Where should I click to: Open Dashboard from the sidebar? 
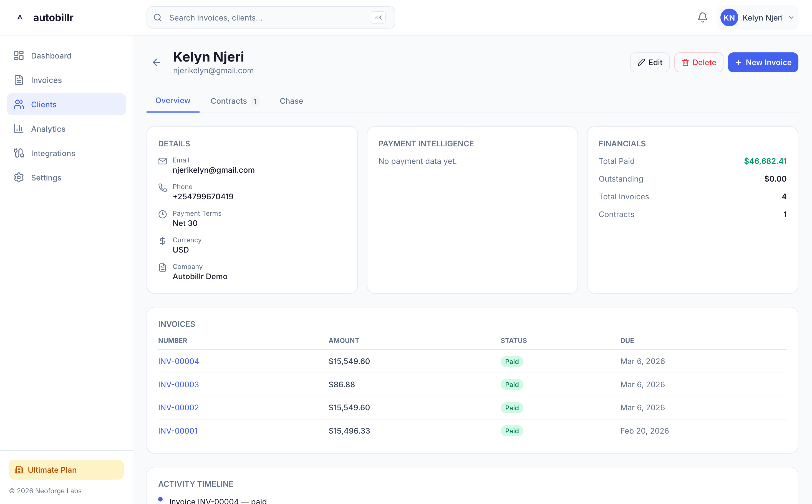(51, 56)
